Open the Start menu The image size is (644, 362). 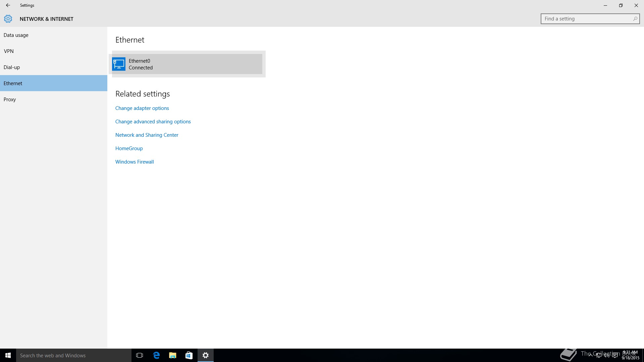[8, 355]
